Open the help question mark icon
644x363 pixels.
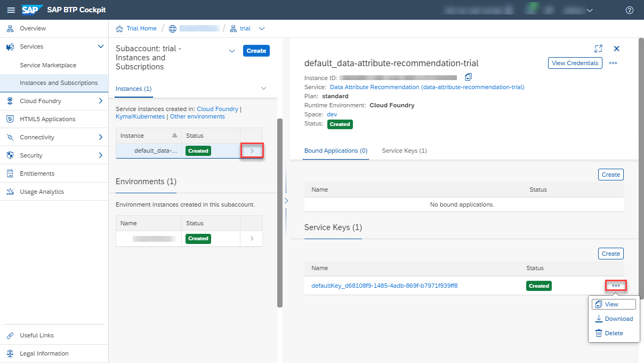[630, 10]
